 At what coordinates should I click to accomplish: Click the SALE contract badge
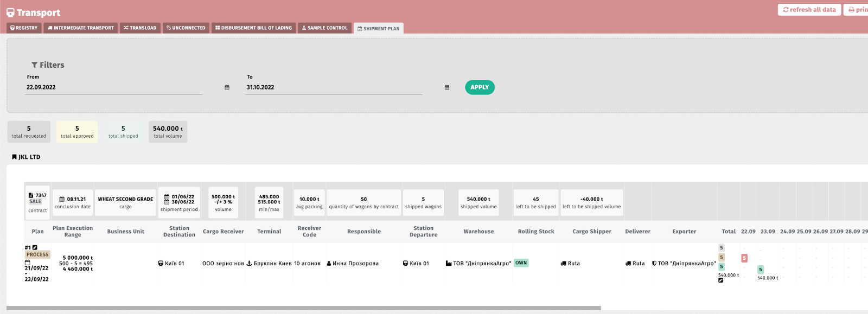tap(35, 201)
